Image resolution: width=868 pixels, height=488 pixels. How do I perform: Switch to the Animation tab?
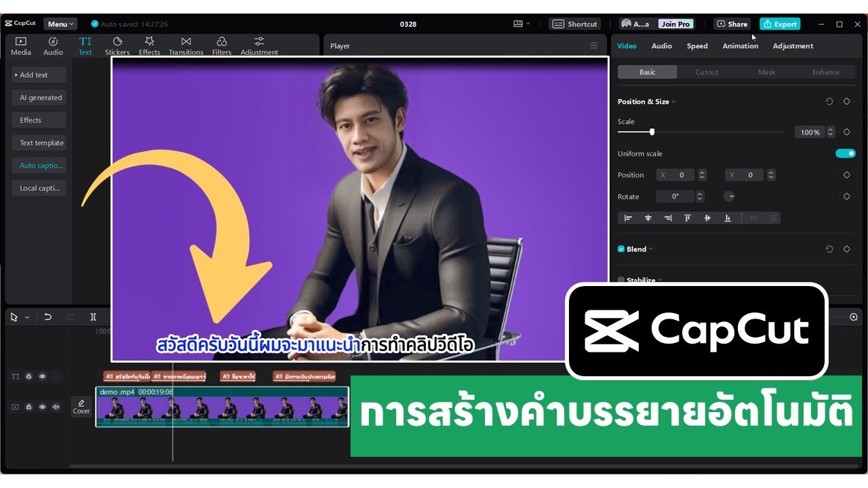pos(741,46)
